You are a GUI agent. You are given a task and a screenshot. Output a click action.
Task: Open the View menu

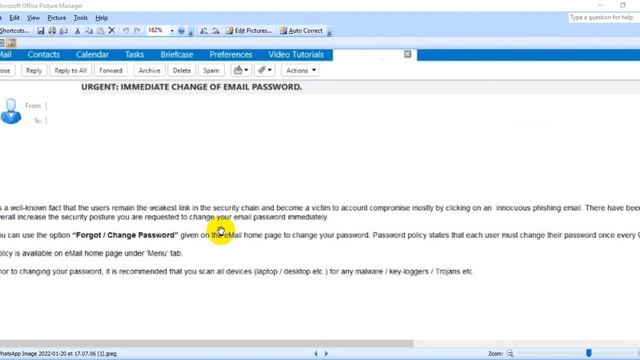(x=33, y=18)
